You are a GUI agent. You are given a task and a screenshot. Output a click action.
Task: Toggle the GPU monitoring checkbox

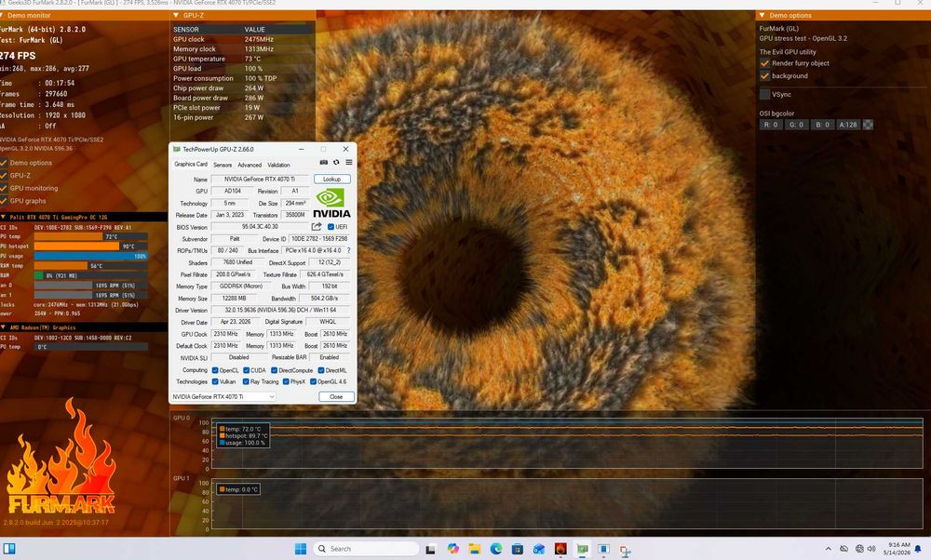4,188
